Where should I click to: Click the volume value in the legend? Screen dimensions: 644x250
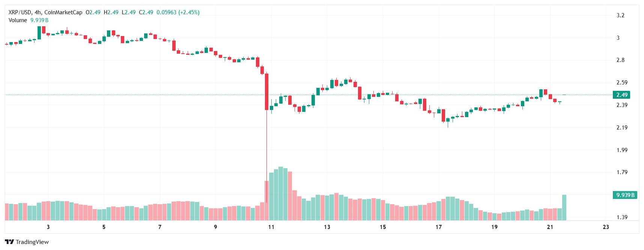pyautogui.click(x=39, y=20)
